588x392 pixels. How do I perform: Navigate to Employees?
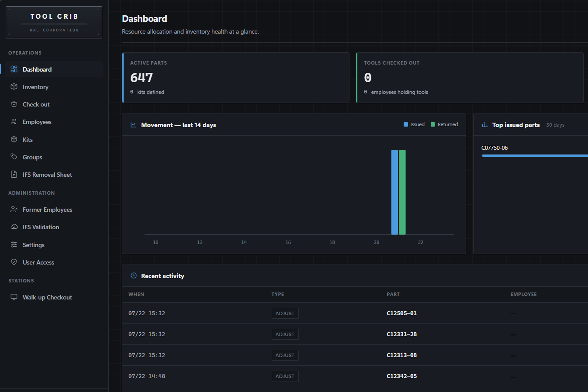coord(55,122)
